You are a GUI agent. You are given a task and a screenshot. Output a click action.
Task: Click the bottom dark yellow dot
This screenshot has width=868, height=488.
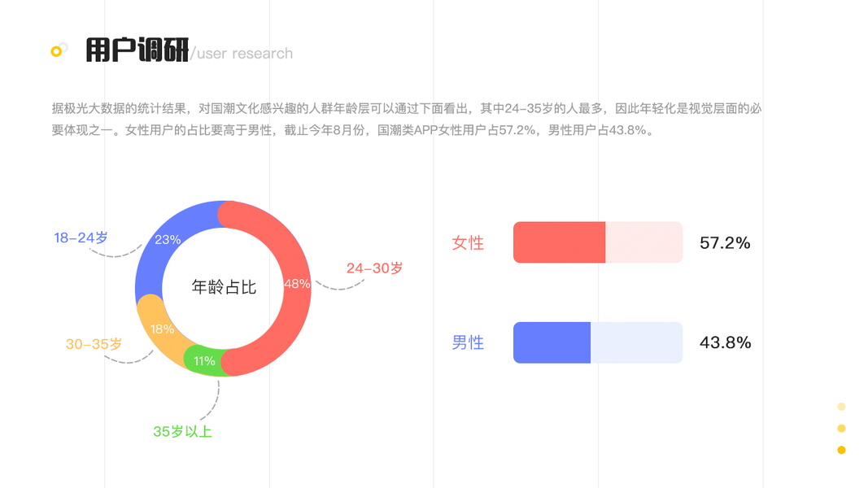point(841,450)
